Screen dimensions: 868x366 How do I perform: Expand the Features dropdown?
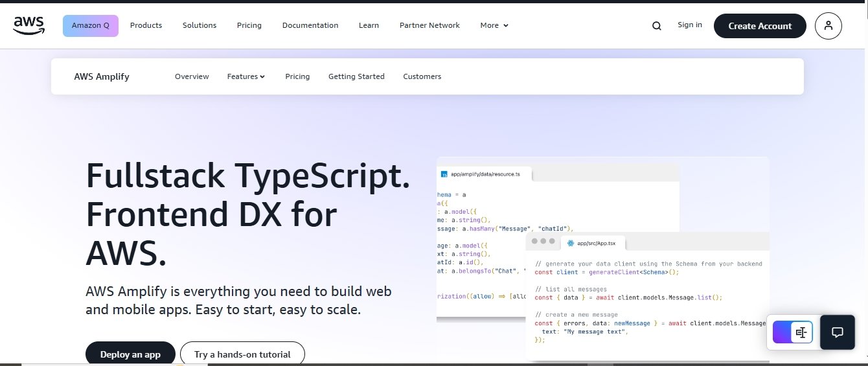click(x=246, y=76)
